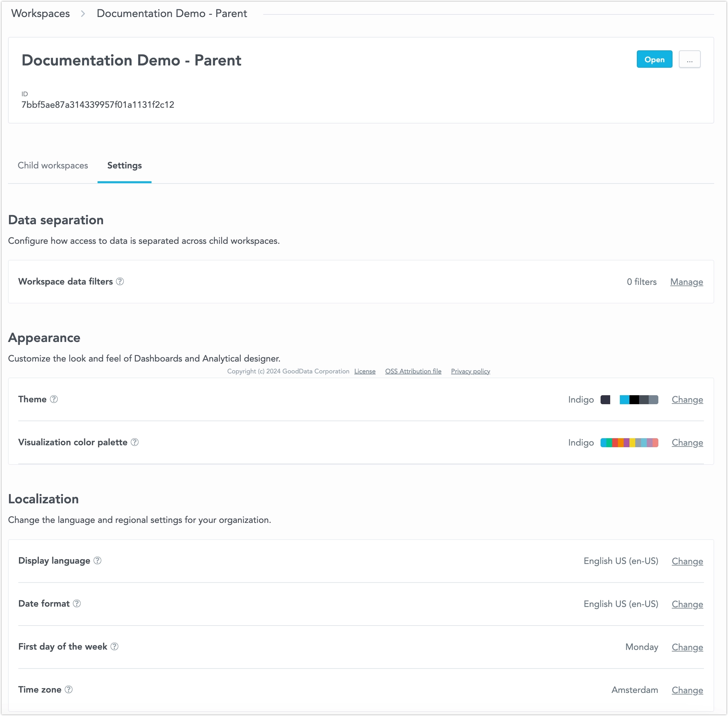
Task: Click the First day of the week help icon
Action: point(115,647)
